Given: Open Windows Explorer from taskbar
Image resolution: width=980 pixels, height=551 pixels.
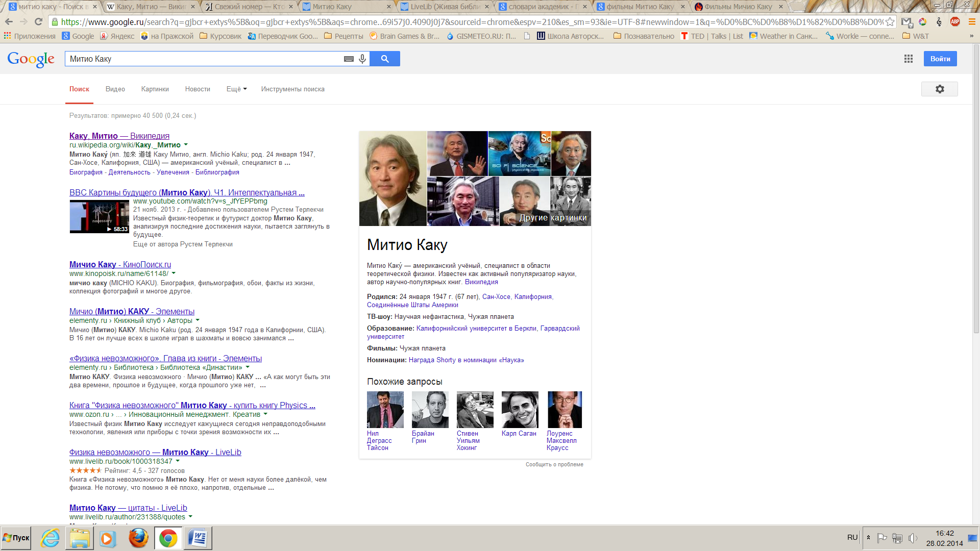Looking at the screenshot, I should (80, 538).
